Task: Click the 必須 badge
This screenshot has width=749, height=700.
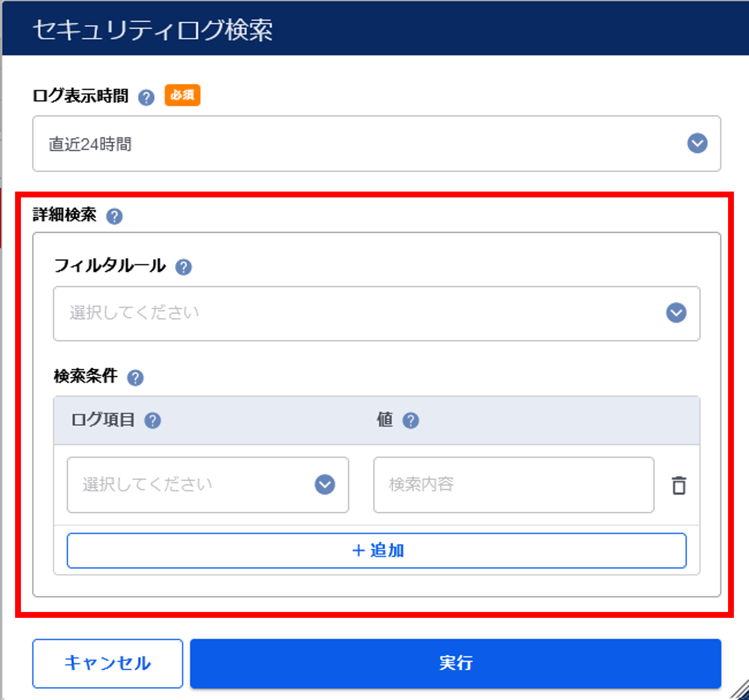Action: [x=182, y=95]
